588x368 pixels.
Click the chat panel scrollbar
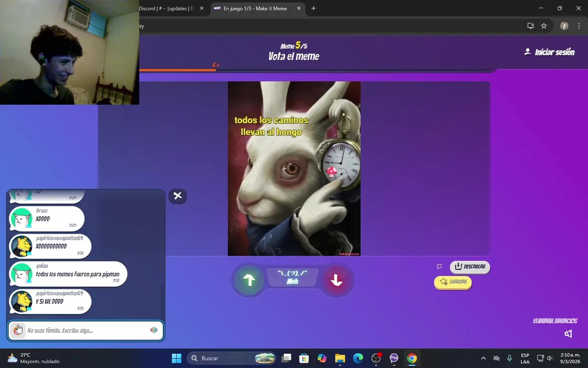(x=162, y=302)
